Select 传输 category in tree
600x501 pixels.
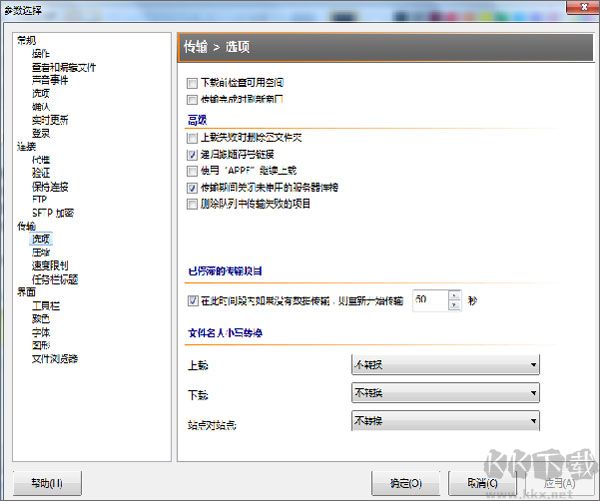point(26,226)
